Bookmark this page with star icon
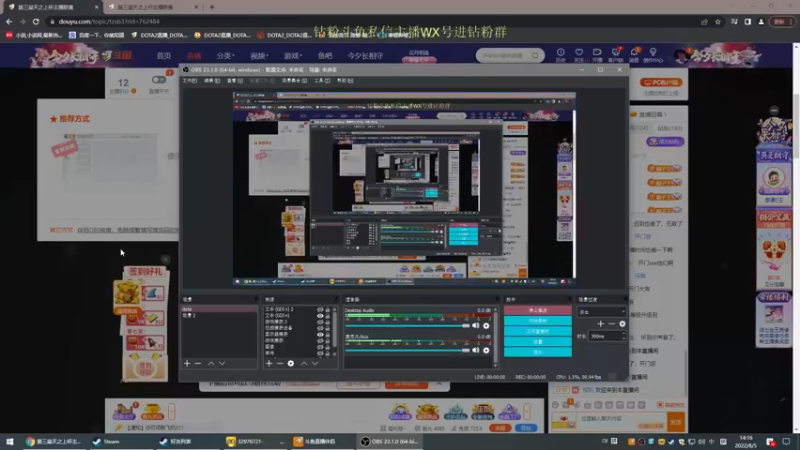 point(718,21)
